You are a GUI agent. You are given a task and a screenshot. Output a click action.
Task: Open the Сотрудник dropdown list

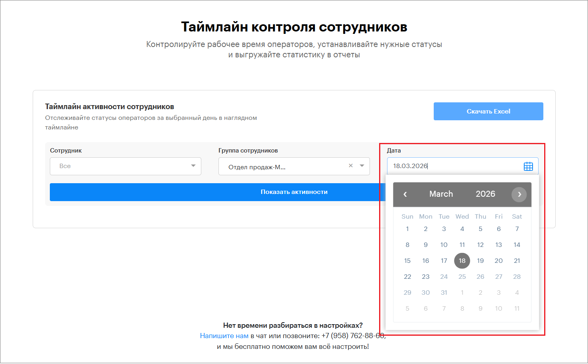click(125, 166)
